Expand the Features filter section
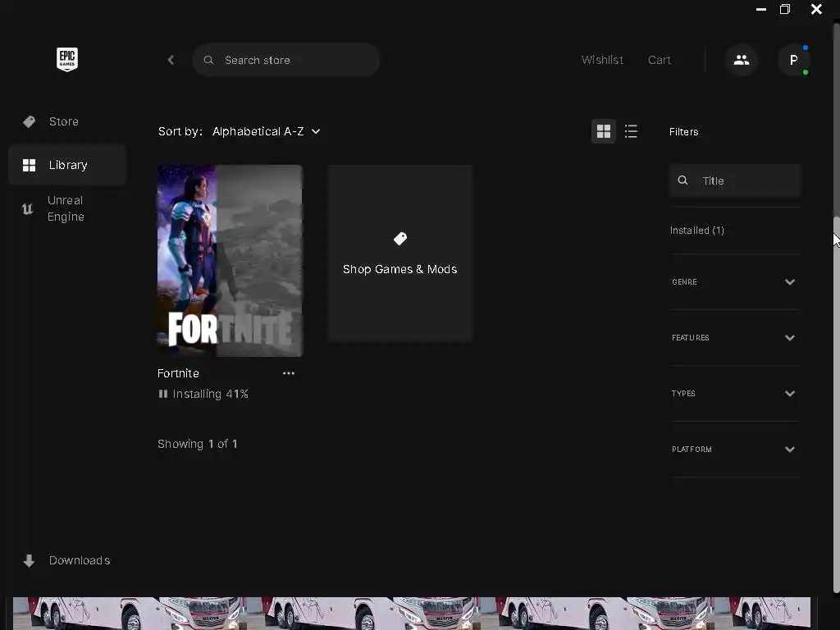 point(734,337)
